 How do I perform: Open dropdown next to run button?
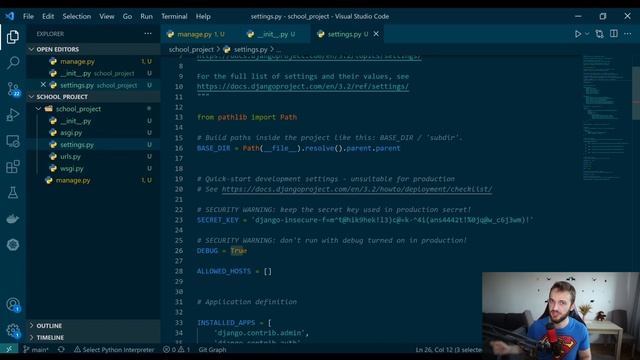(587, 34)
